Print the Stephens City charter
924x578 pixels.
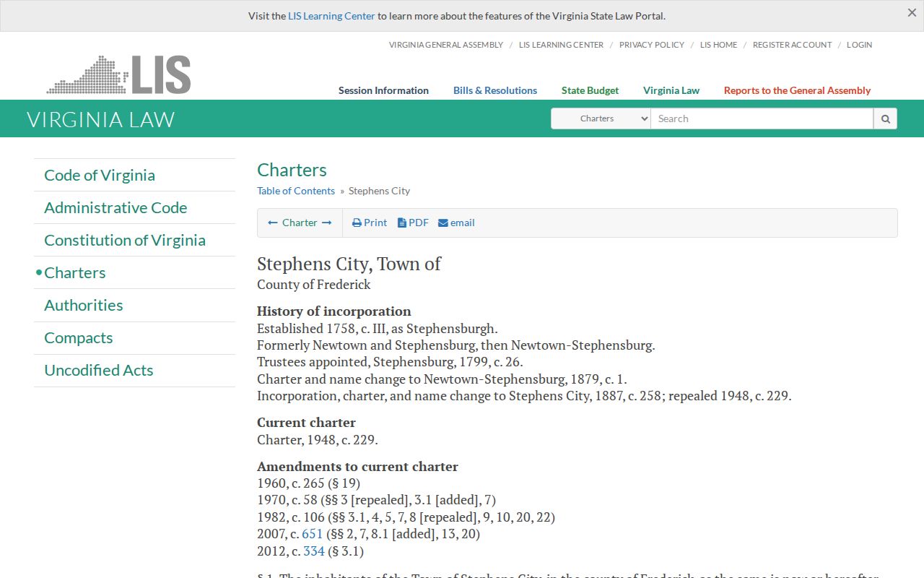pos(370,223)
